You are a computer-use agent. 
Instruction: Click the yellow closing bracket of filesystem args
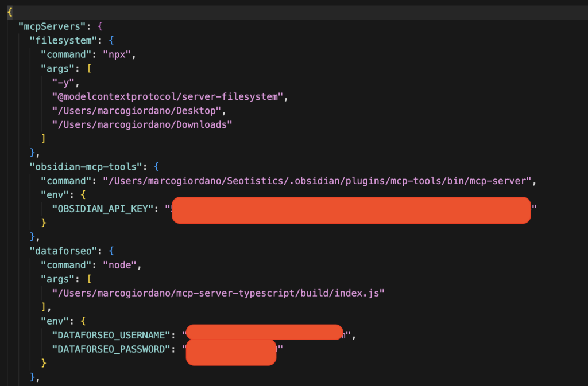point(44,138)
